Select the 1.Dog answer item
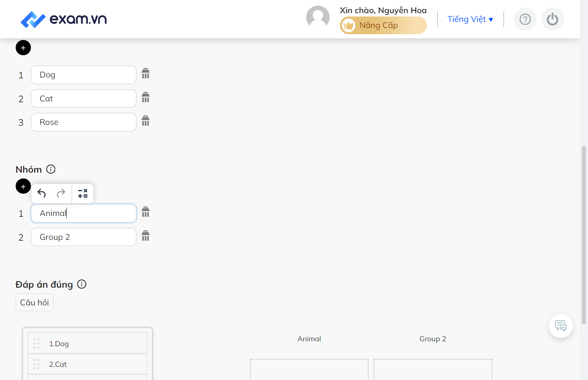The height and width of the screenshot is (380, 588). click(87, 343)
